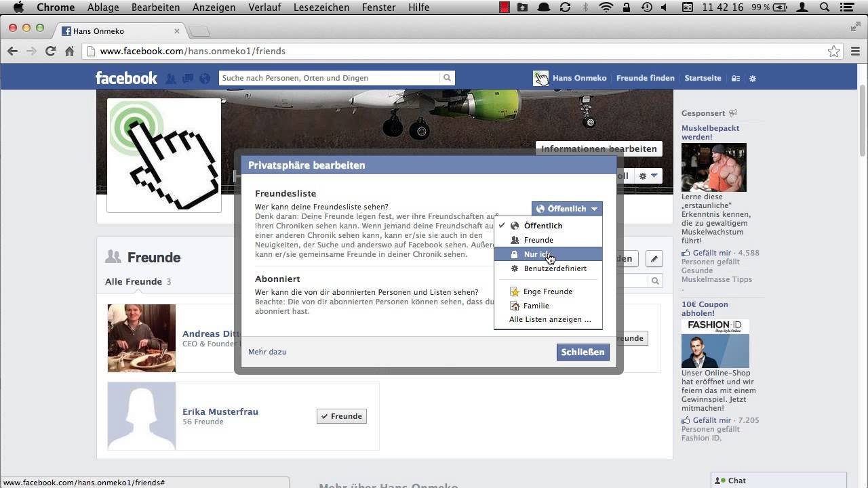
Task: Open the notifications globe icon
Action: click(x=205, y=79)
